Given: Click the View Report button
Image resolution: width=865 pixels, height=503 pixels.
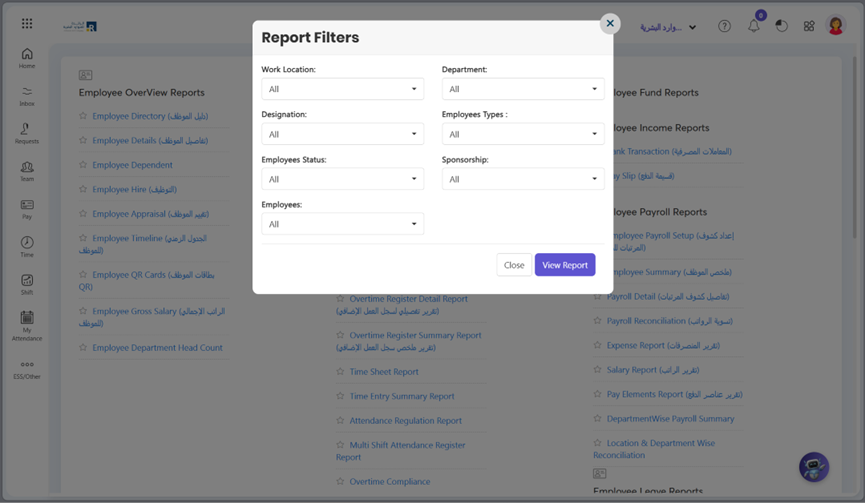Looking at the screenshot, I should (x=565, y=265).
